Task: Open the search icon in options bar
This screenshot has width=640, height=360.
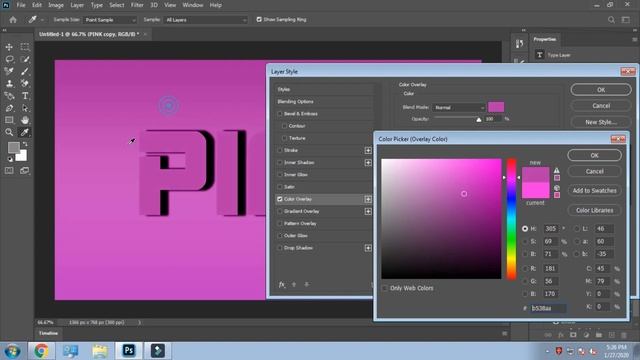Action: pos(611,20)
